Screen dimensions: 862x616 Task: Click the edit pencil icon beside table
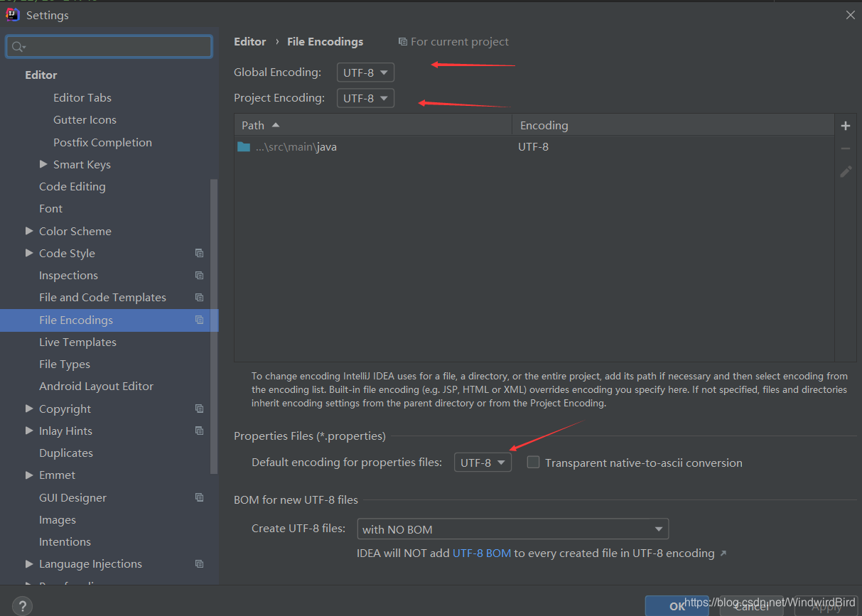(846, 171)
